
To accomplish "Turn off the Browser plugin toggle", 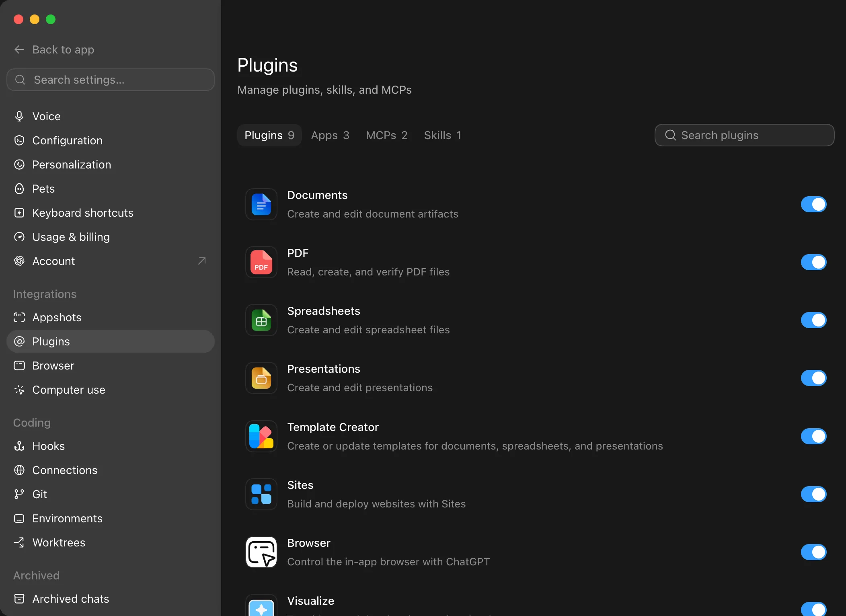I will 813,552.
